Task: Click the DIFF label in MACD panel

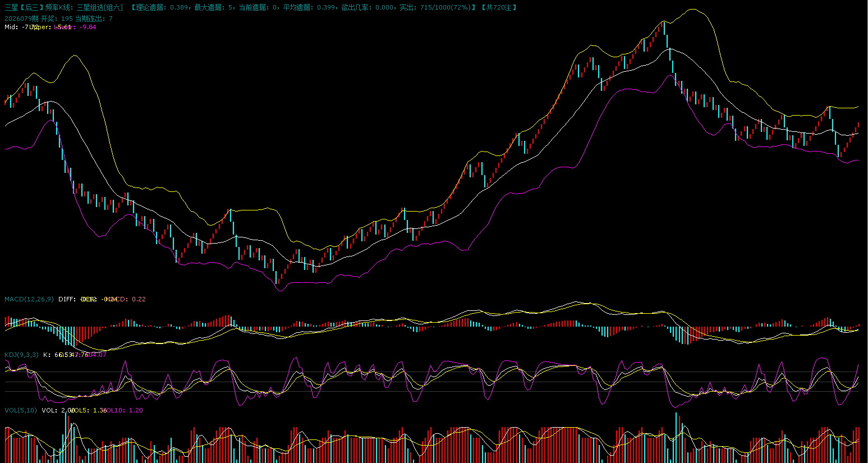Action: [66, 299]
